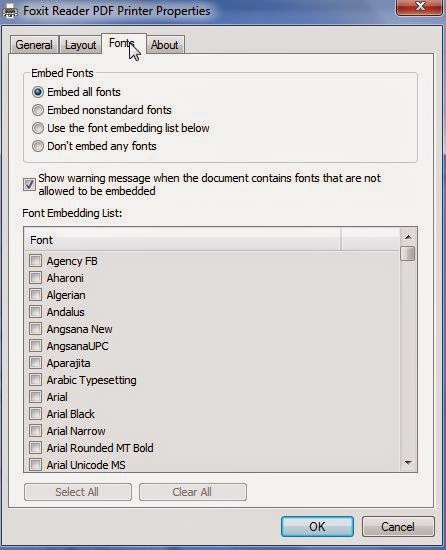Click the printer icon in title bar
Viewport: 446px width, 550px height.
tap(10, 12)
